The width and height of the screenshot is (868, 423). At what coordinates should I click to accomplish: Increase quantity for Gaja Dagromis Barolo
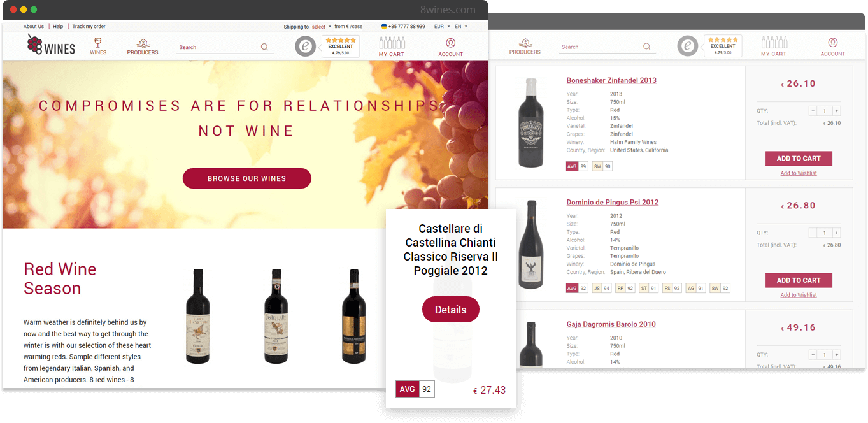point(837,355)
